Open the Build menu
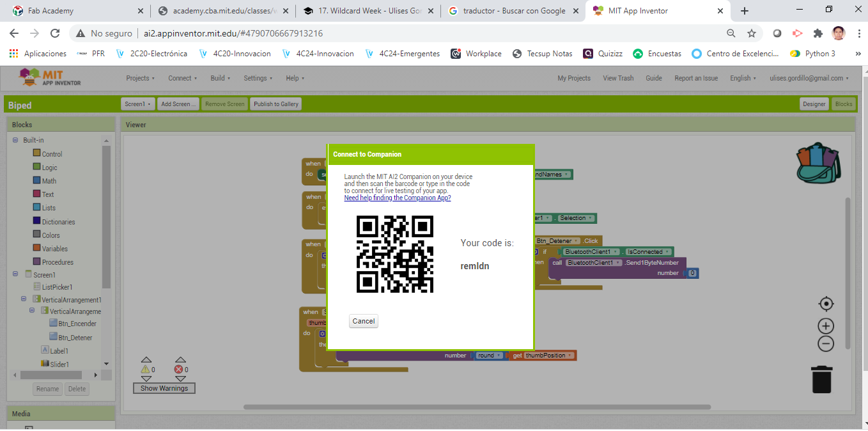The image size is (868, 431). pyautogui.click(x=221, y=78)
